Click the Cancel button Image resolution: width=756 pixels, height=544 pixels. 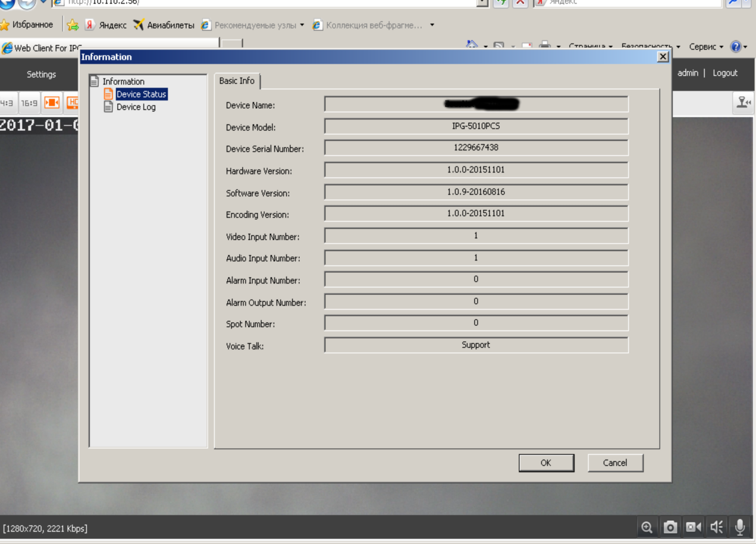coord(615,463)
